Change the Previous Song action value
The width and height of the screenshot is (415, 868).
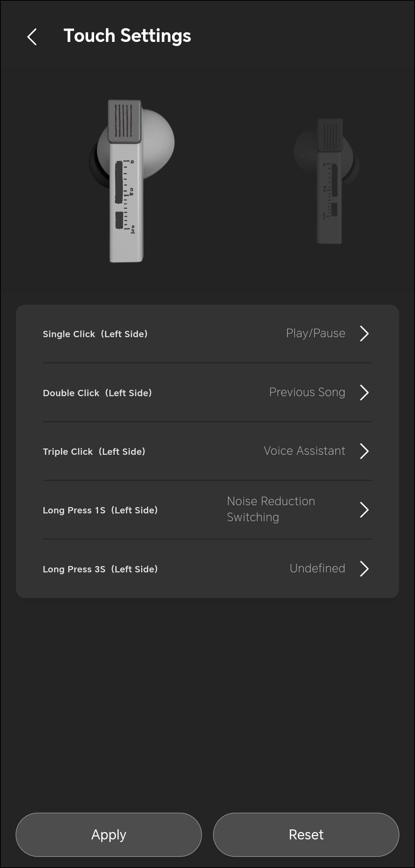307,392
